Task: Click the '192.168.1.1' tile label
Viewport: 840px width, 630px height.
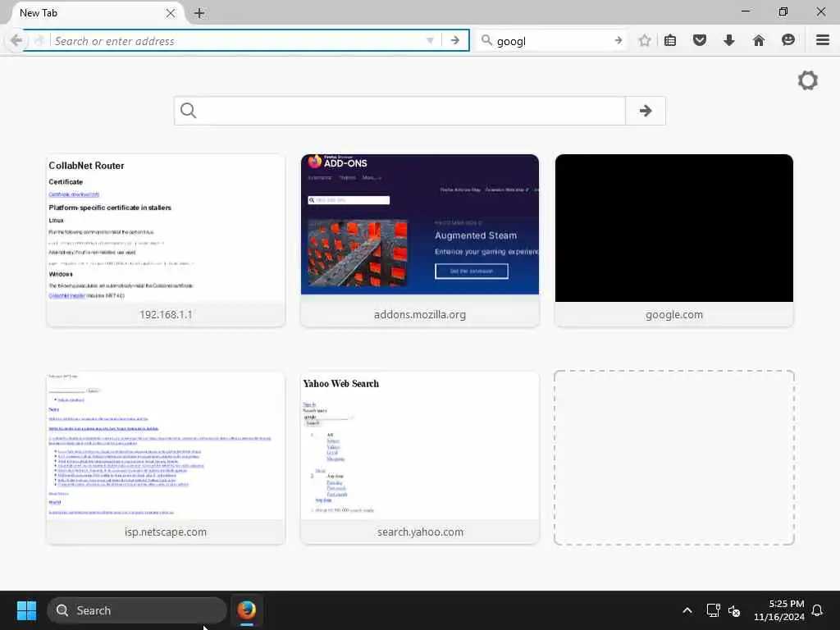Action: [166, 315]
